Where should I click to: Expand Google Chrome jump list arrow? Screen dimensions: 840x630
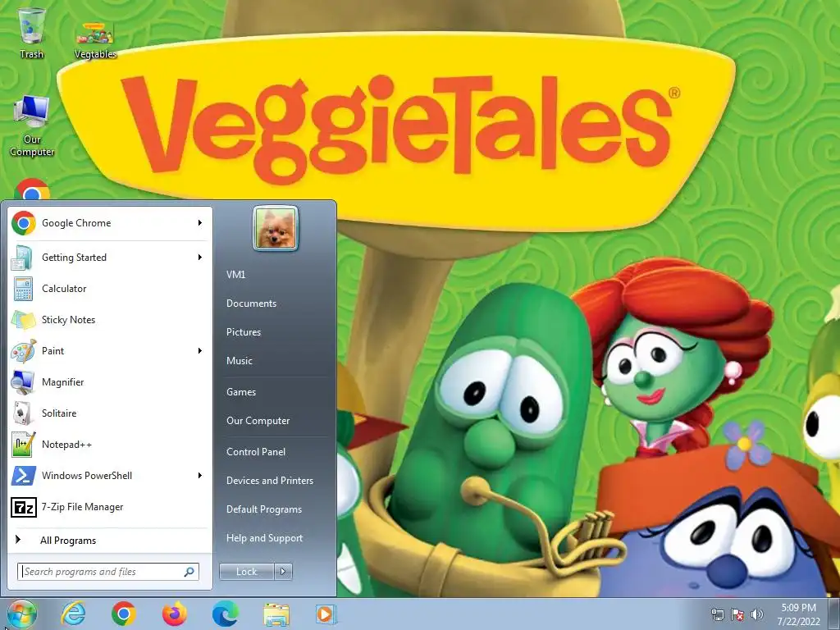(200, 223)
